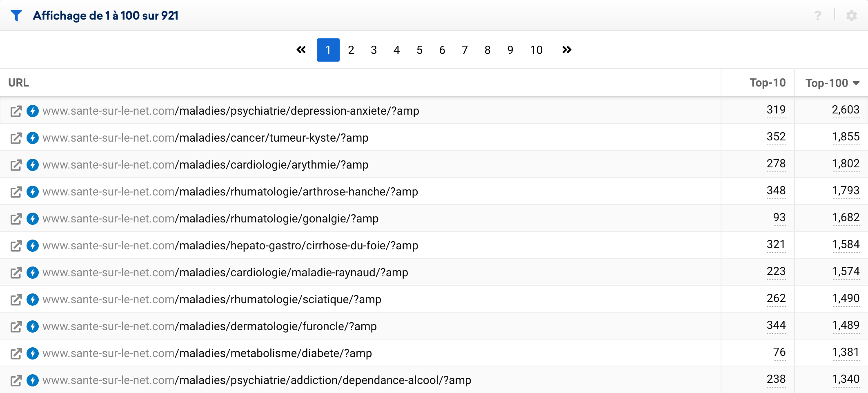Go to page 4
Image resolution: width=868 pixels, height=393 pixels.
click(x=397, y=50)
